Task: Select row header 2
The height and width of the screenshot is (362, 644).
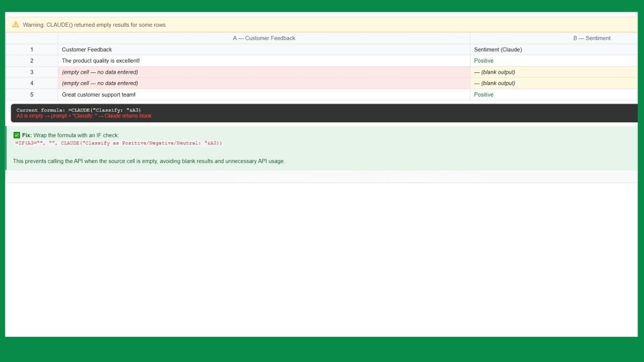Action: coord(32,61)
